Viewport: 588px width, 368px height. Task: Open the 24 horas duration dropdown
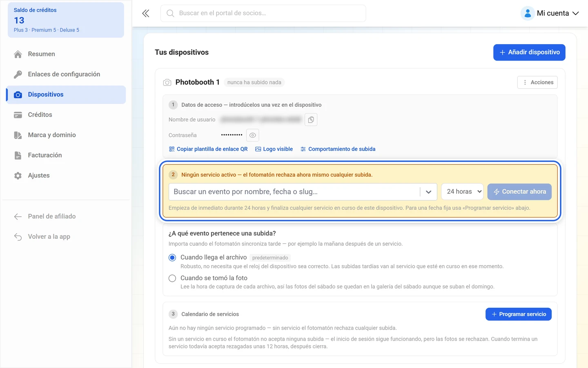click(462, 192)
